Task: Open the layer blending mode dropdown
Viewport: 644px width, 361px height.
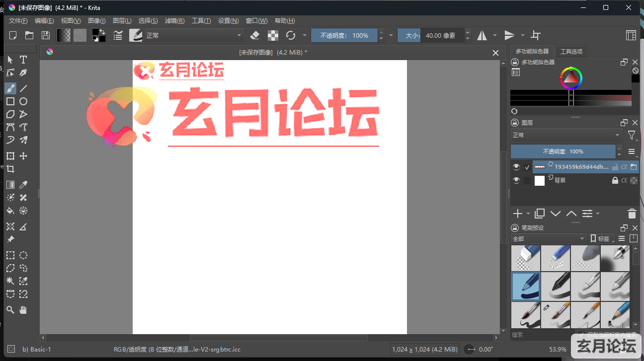Action: click(x=566, y=135)
